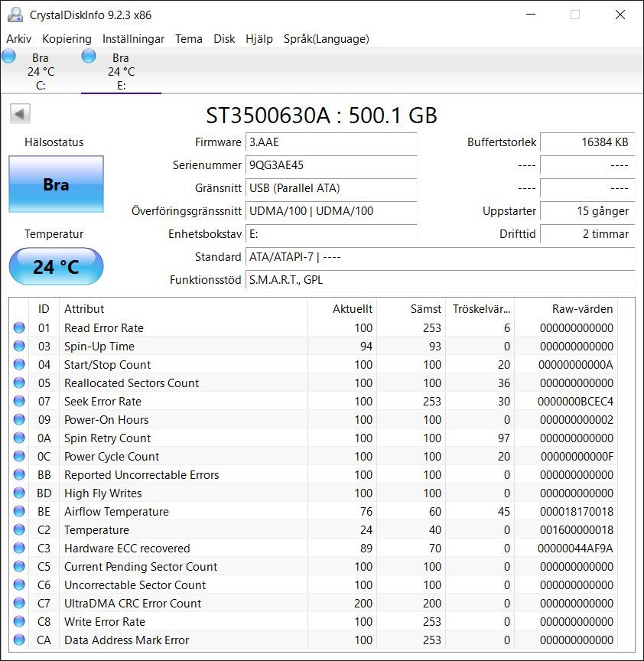Open the Inställningar menu
Viewport: 644px width, 661px height.
[x=133, y=39]
